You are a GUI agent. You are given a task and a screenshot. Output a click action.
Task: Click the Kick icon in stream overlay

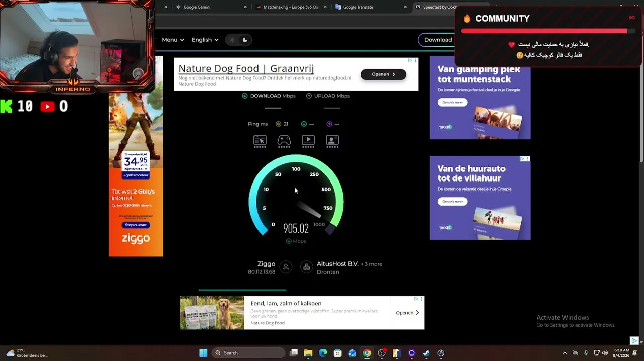(6, 106)
